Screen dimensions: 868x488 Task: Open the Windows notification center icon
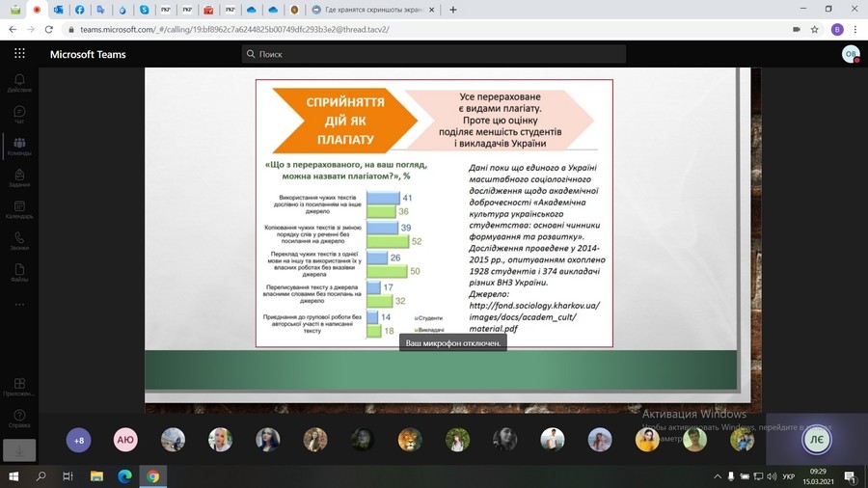[x=851, y=476]
